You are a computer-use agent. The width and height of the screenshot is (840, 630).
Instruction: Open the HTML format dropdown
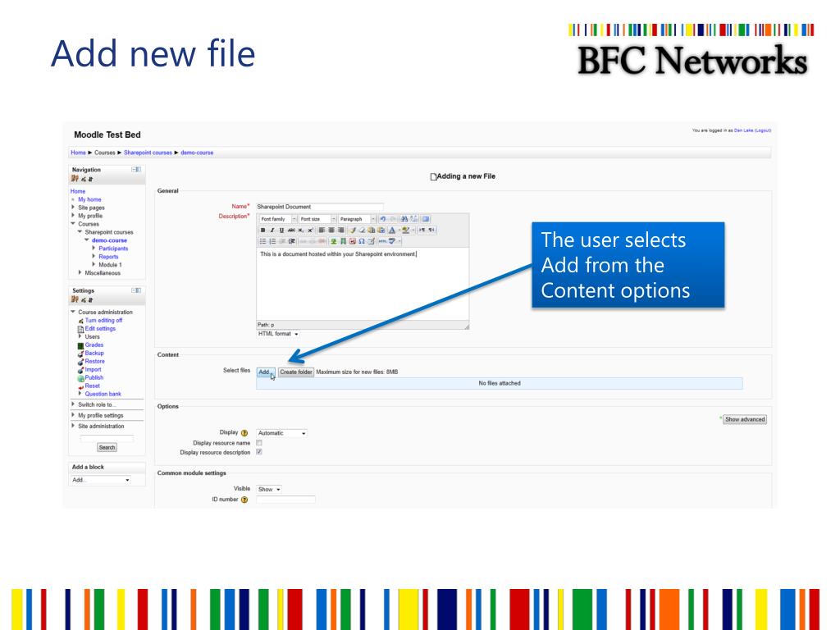pos(278,334)
